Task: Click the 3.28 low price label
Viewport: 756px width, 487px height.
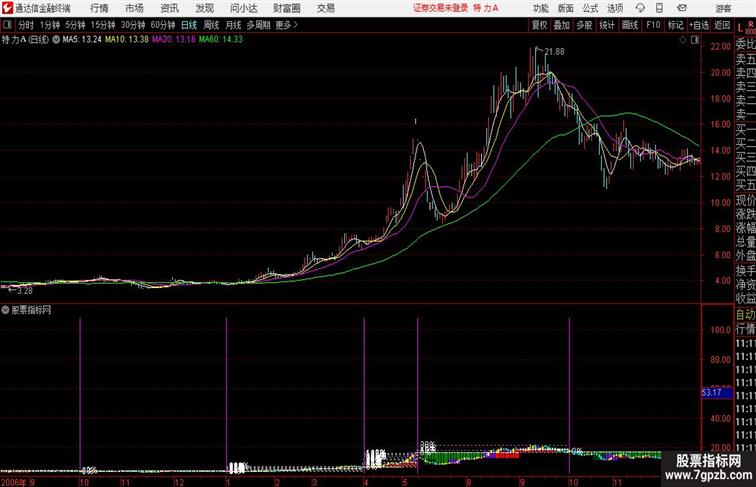Action: (25, 291)
